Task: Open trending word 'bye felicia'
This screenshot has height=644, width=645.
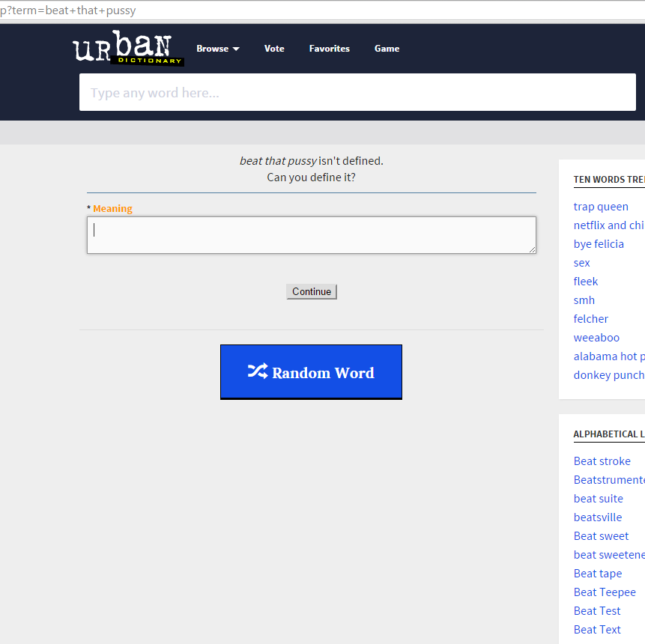Action: coord(599,244)
